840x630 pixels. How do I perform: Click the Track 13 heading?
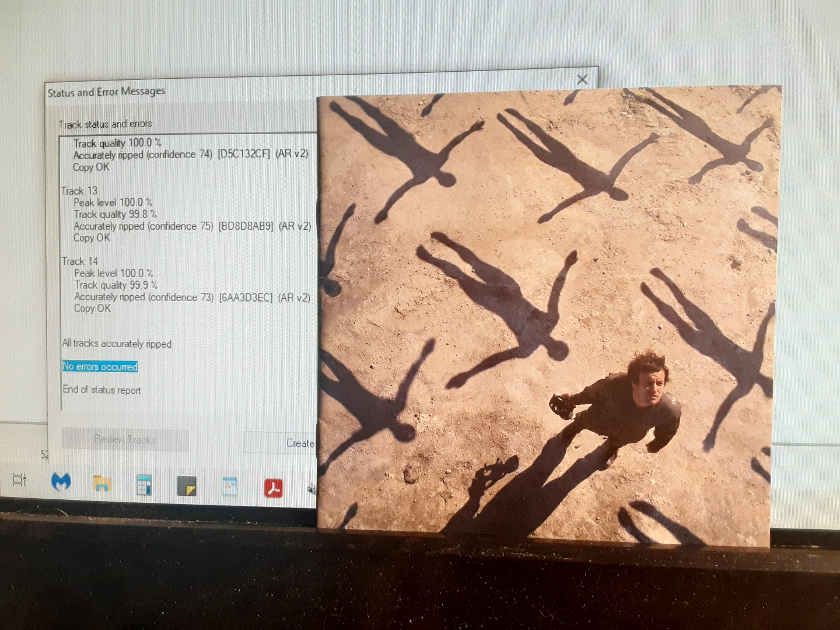coord(79,191)
